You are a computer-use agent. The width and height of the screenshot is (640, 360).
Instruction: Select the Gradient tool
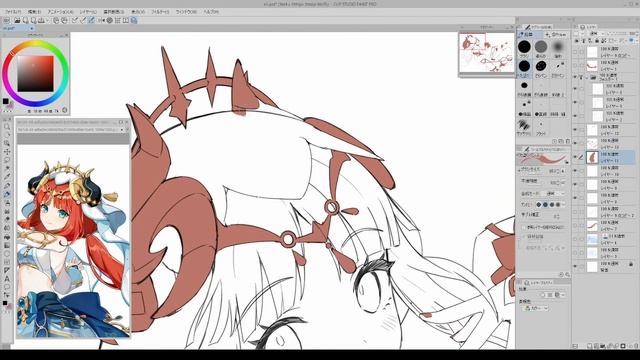click(7, 245)
